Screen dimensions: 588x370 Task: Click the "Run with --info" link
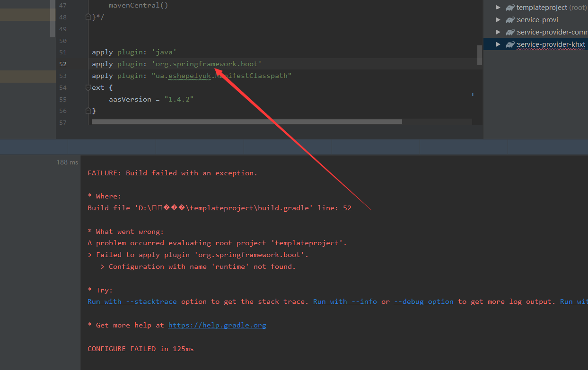click(x=344, y=301)
